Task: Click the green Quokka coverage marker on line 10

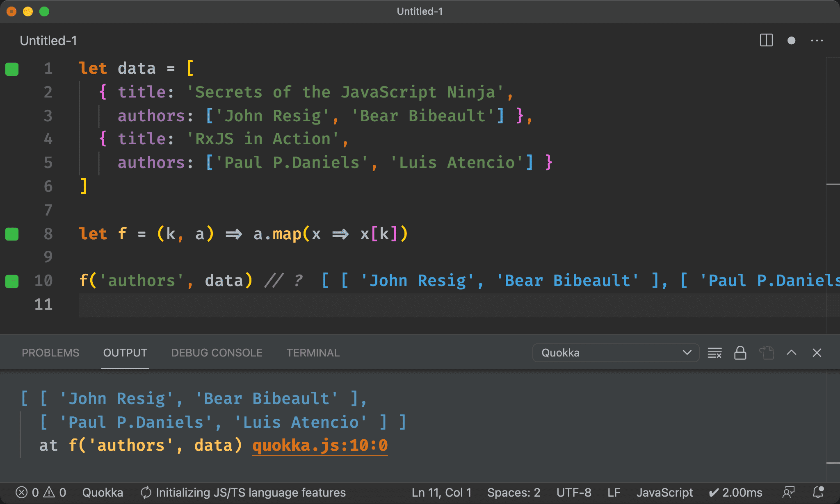Action: pyautogui.click(x=12, y=281)
